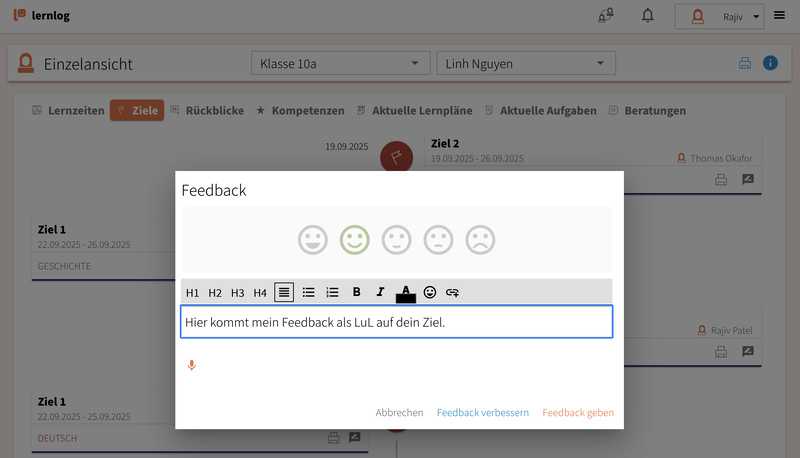Start voice input with microphone icon
This screenshot has width=800, height=458.
(192, 365)
